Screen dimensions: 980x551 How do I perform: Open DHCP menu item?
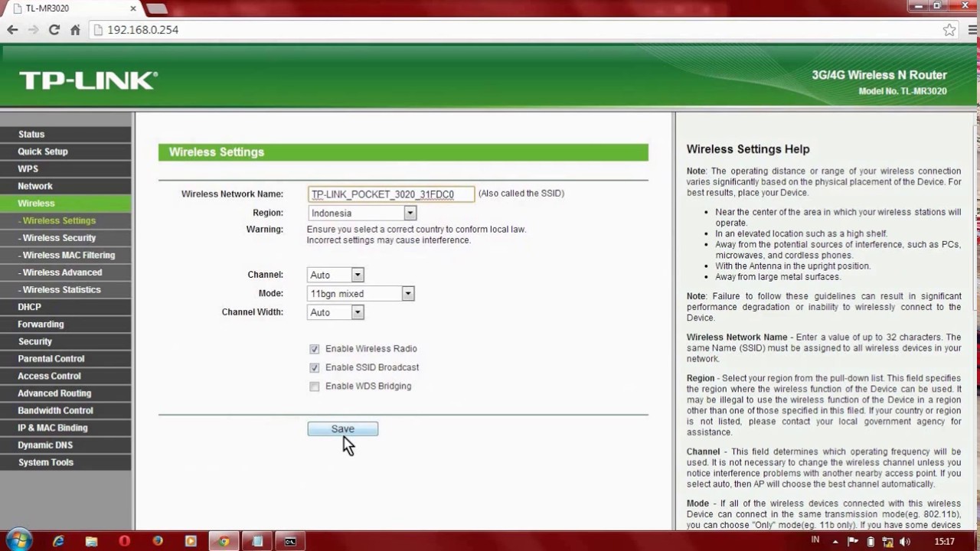pos(66,307)
